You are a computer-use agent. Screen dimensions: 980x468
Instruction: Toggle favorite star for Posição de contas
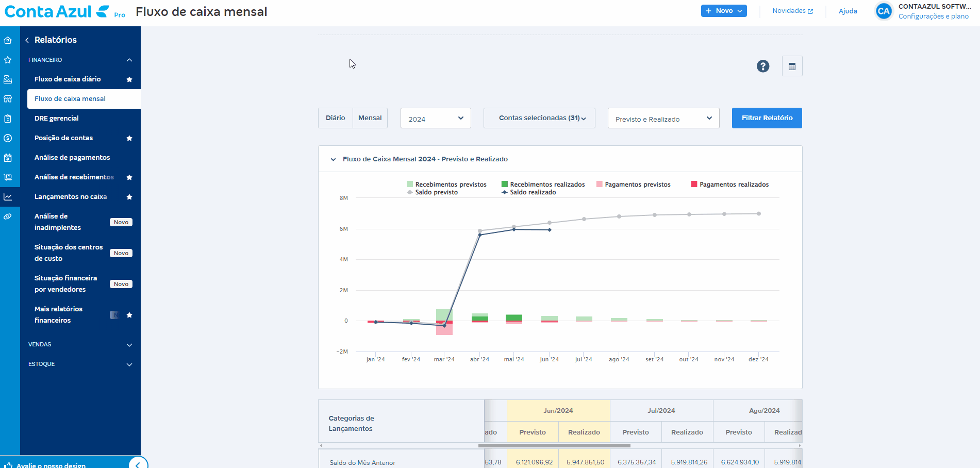point(129,138)
